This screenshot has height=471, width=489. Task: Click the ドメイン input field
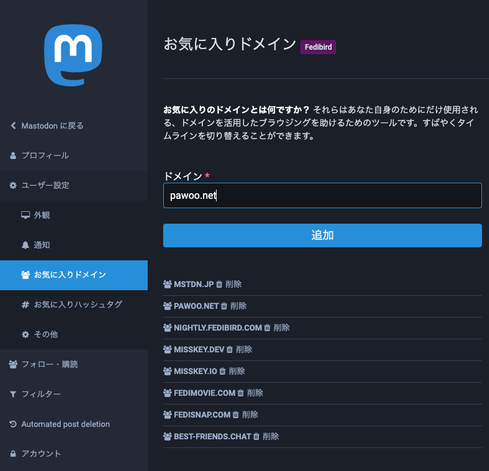point(322,195)
